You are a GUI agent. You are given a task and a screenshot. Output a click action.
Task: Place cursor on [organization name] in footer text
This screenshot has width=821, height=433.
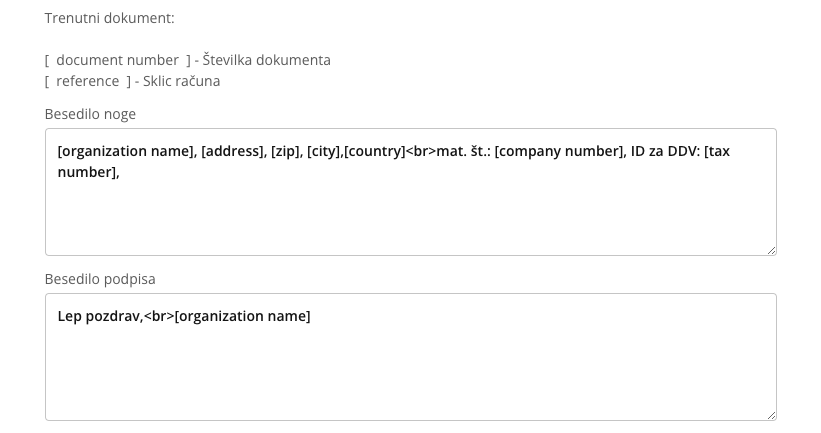[126, 151]
